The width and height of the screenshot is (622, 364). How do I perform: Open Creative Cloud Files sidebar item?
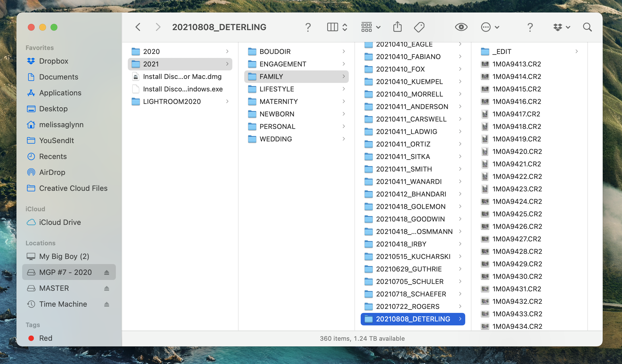click(x=73, y=188)
